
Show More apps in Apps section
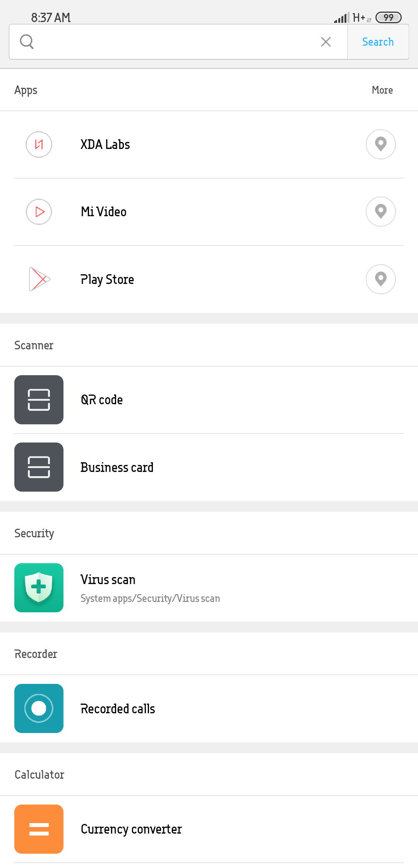click(x=382, y=90)
